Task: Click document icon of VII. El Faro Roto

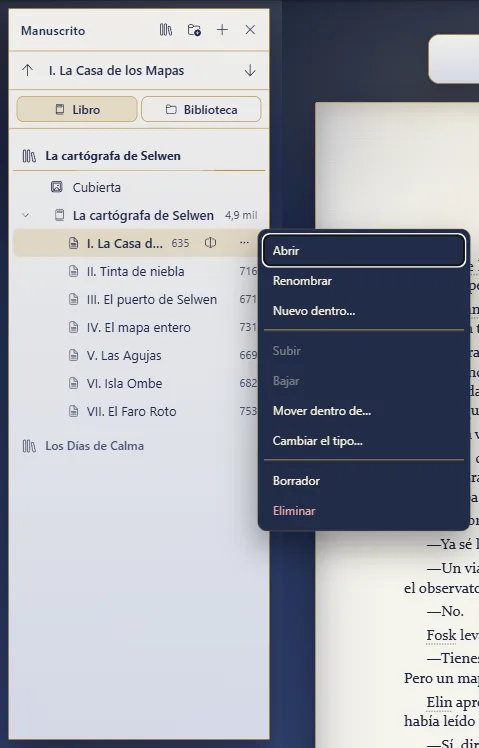Action: click(73, 411)
